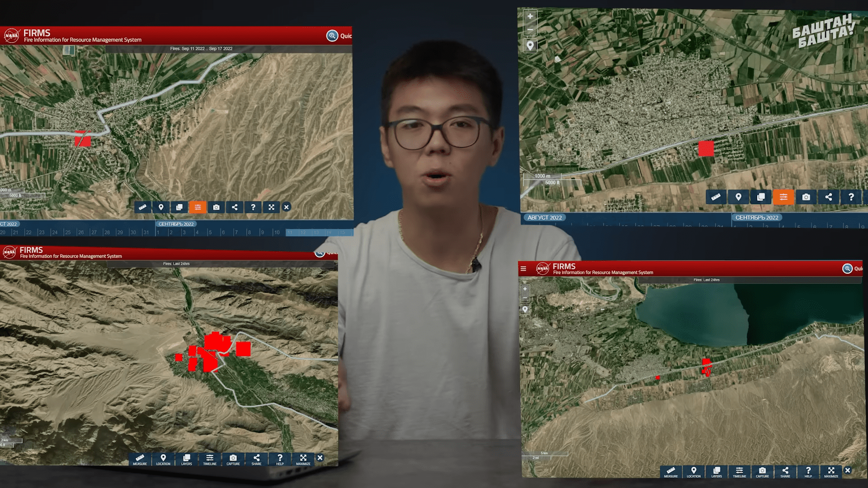This screenshot has height=488, width=868.
Task: Click LOCATION in bottom-left FIRMS window
Action: coord(163,460)
